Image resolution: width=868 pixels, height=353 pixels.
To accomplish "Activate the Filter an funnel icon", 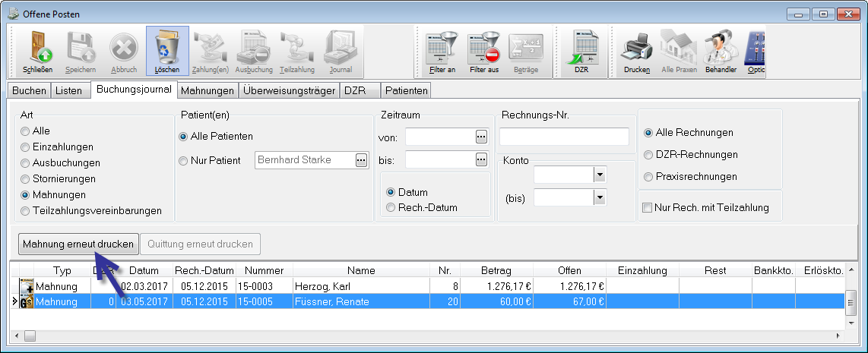I will [442, 49].
